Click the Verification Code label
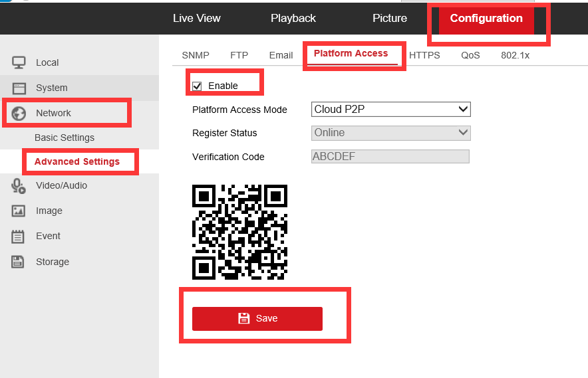Screen dimensions: 588x378 pos(228,157)
